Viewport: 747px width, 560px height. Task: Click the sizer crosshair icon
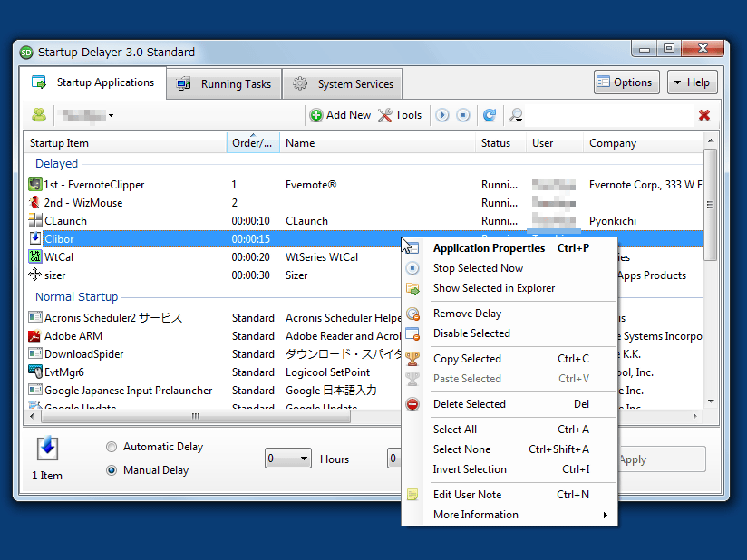point(34,275)
